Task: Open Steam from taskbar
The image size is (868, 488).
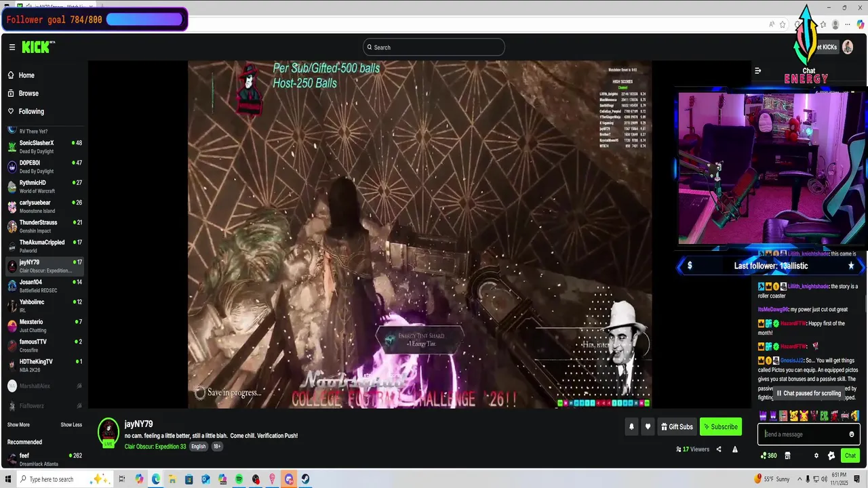Action: (x=306, y=479)
